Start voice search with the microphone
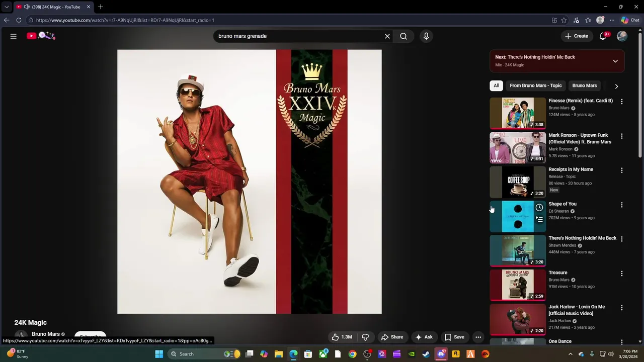644x362 pixels. pos(426,36)
